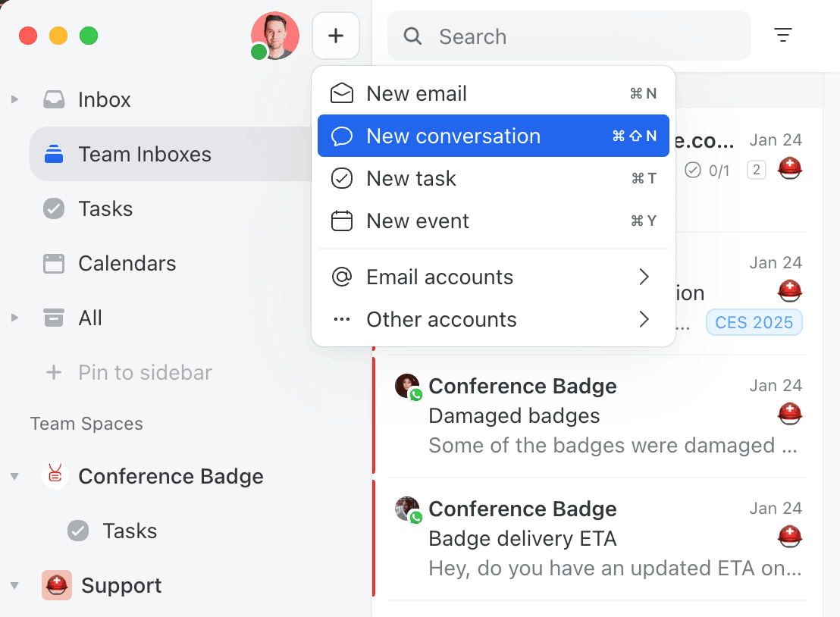
Task: Choose New task in the menu
Action: click(x=494, y=178)
